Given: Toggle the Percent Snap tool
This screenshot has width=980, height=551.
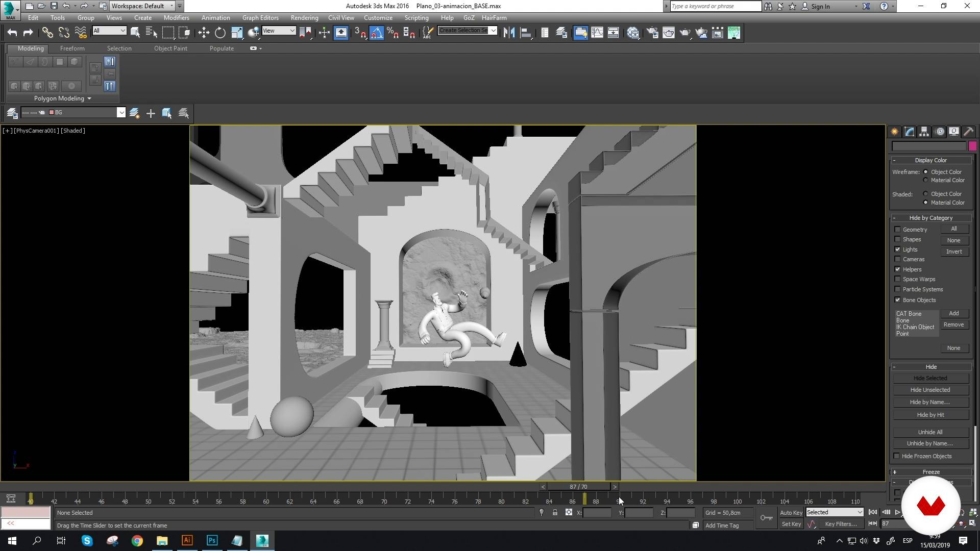Looking at the screenshot, I should [x=393, y=33].
